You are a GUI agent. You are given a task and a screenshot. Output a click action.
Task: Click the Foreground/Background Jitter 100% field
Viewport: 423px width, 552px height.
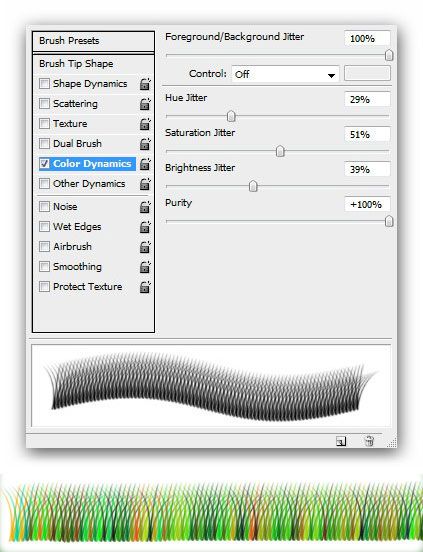367,38
